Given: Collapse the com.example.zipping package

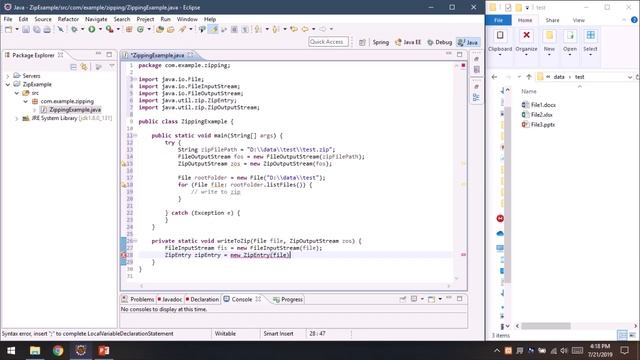Looking at the screenshot, I should 26,101.
